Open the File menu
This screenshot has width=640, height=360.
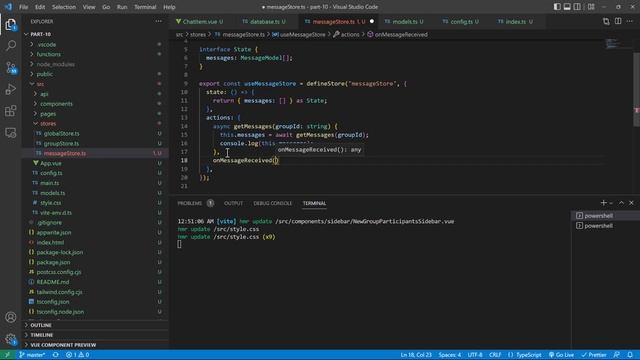pyautogui.click(x=24, y=7)
